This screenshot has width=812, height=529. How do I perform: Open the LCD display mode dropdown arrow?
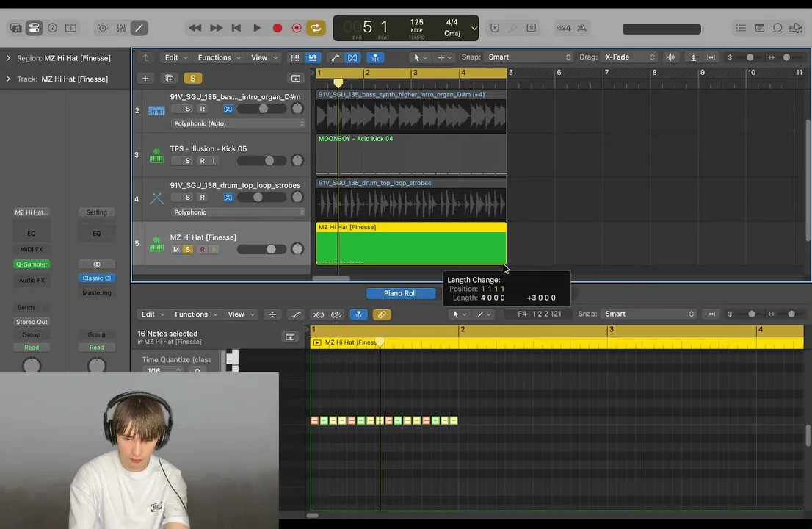474,29
